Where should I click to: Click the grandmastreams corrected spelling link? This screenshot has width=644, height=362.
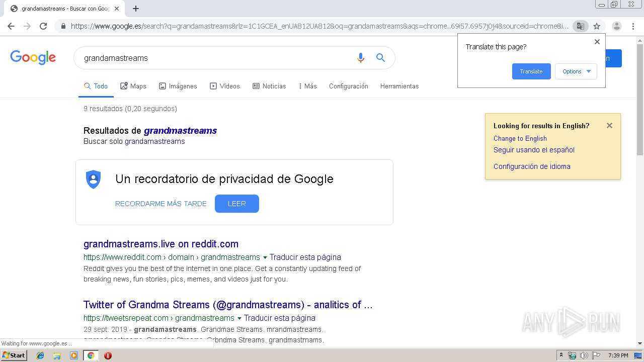[x=180, y=131]
